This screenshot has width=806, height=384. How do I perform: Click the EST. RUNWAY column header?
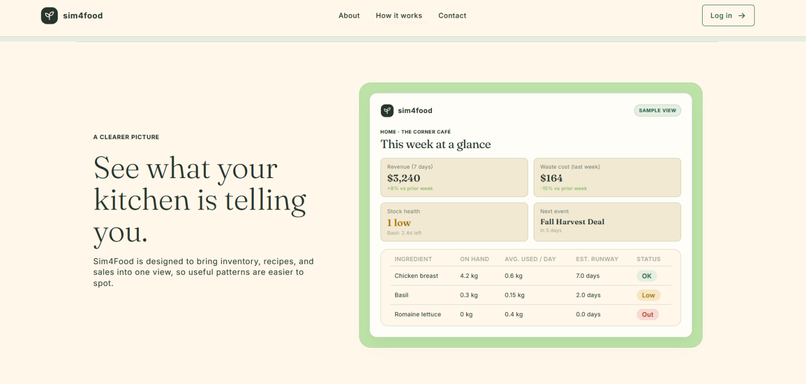tap(597, 259)
